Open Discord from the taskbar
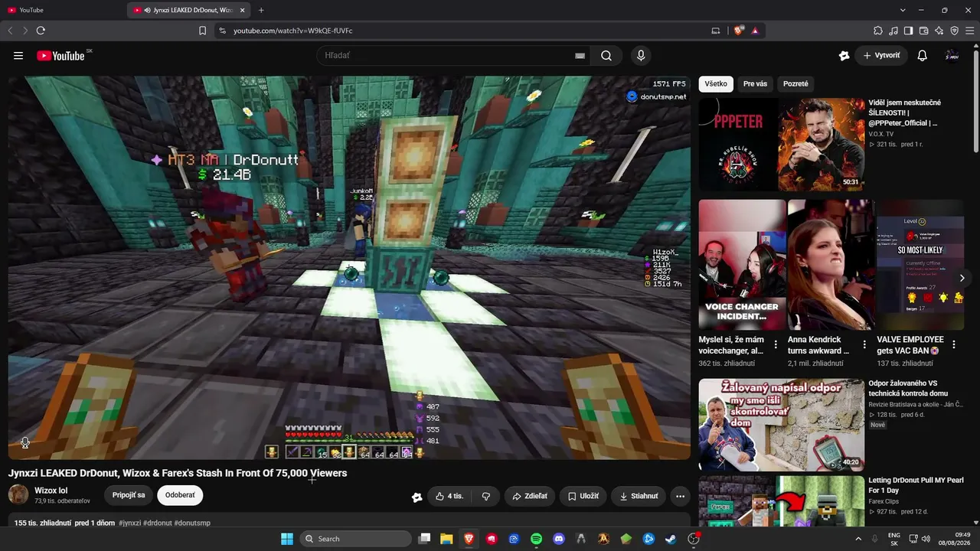The width and height of the screenshot is (980, 551). (559, 539)
